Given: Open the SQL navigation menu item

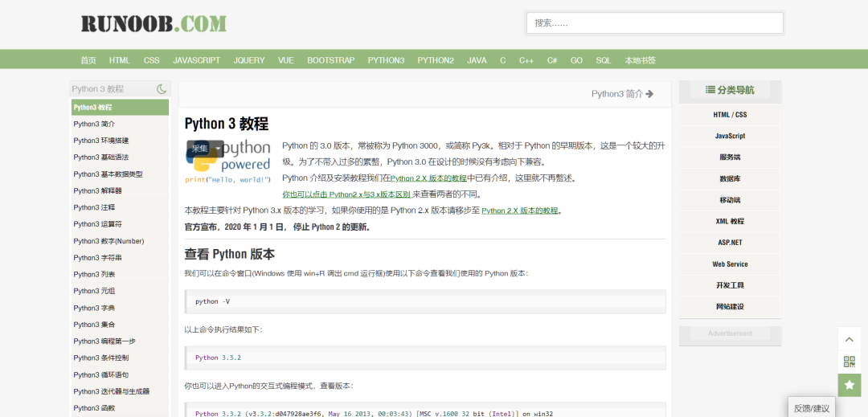Looking at the screenshot, I should [603, 60].
